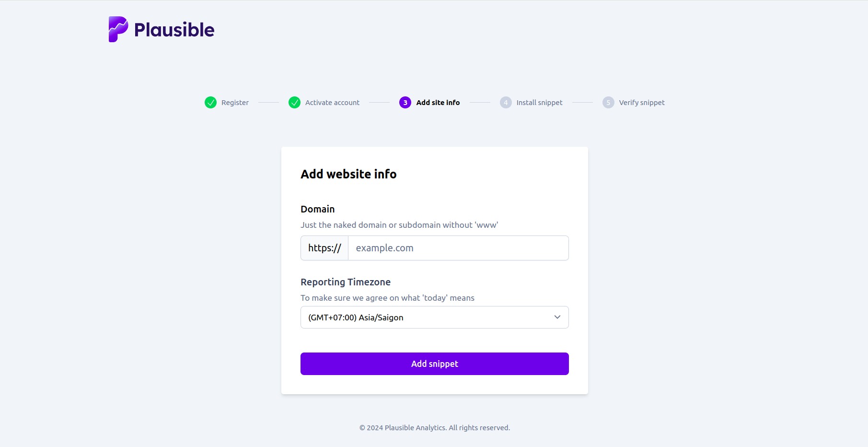Screen dimensions: 868x447
Task: Click the gray step 4 circle icon
Action: 506,102
